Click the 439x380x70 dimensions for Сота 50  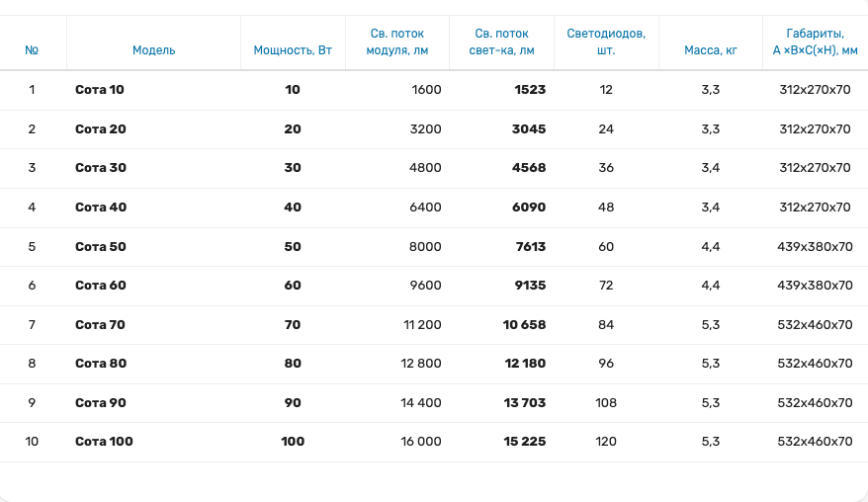[815, 246]
